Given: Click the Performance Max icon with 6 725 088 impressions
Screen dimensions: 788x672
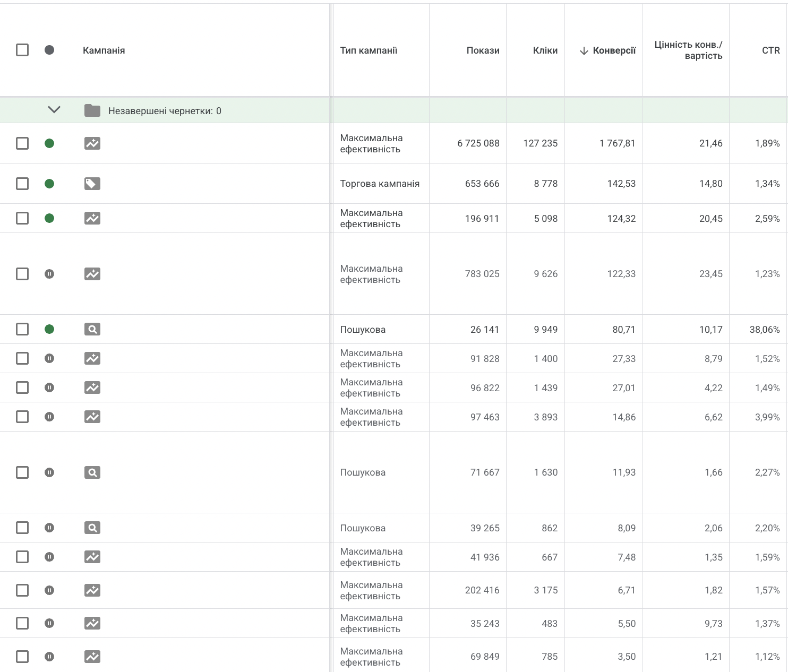Looking at the screenshot, I should point(92,143).
